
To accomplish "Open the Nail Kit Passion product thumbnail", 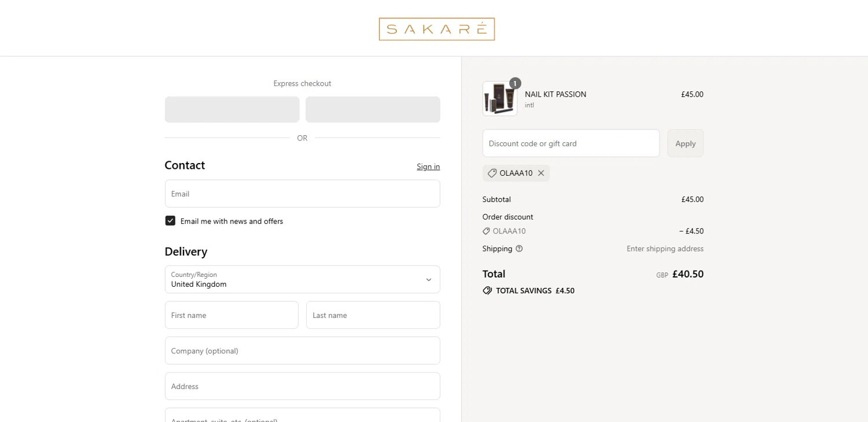I will 500,99.
